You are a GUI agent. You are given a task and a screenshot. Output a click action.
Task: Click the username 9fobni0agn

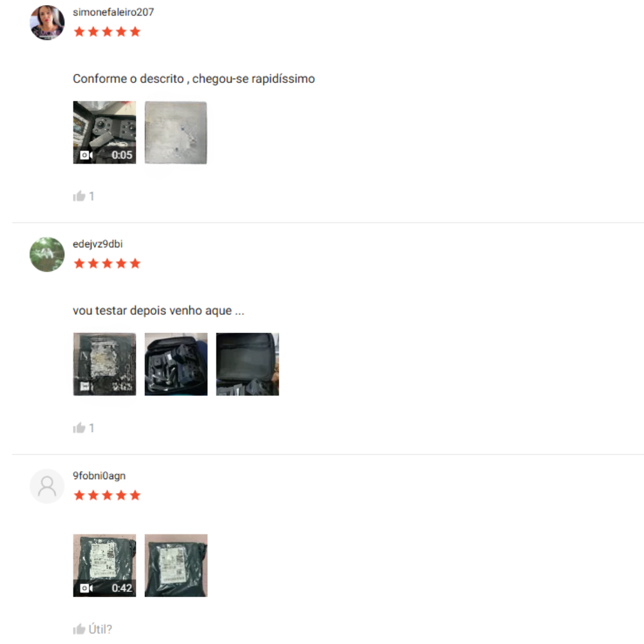(99, 476)
